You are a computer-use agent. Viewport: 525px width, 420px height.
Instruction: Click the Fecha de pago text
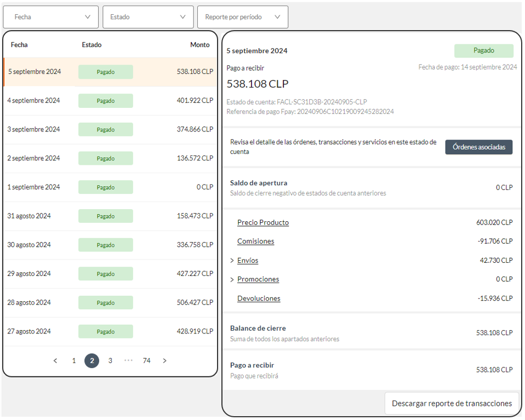tap(468, 67)
